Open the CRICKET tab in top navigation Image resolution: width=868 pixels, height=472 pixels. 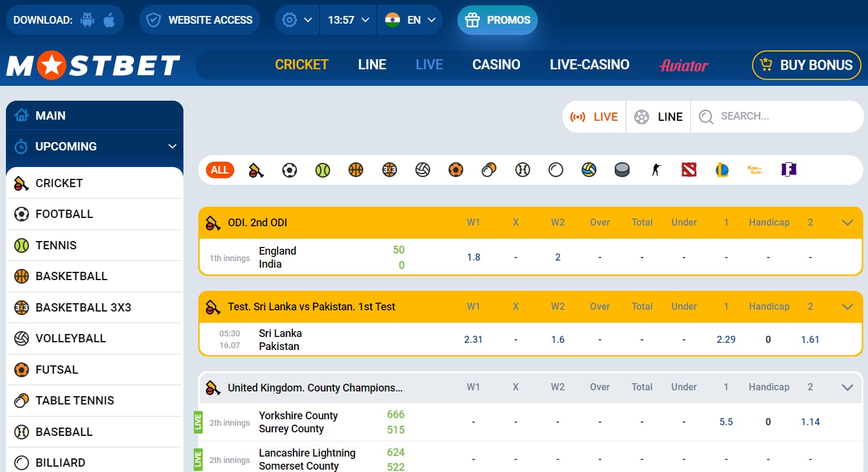click(x=302, y=65)
